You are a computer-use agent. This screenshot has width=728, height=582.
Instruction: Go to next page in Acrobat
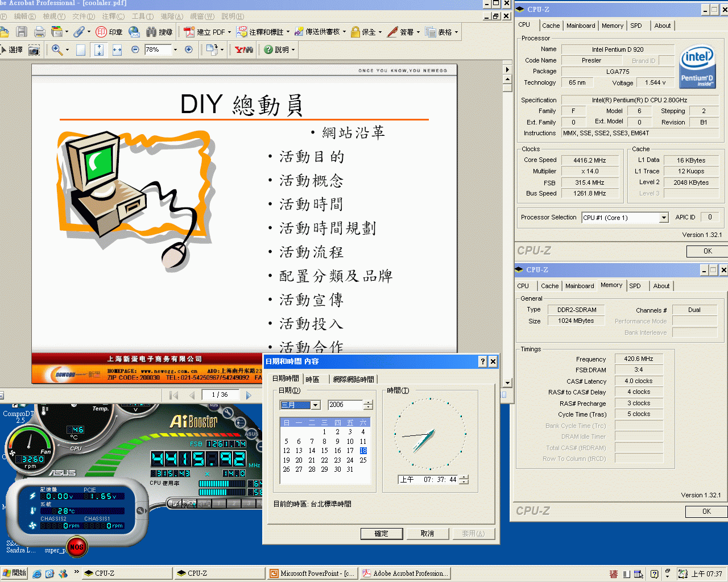(x=249, y=395)
